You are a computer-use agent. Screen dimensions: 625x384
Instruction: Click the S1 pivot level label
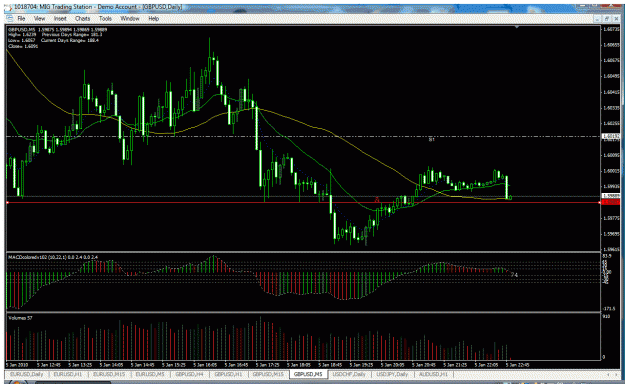(431, 140)
